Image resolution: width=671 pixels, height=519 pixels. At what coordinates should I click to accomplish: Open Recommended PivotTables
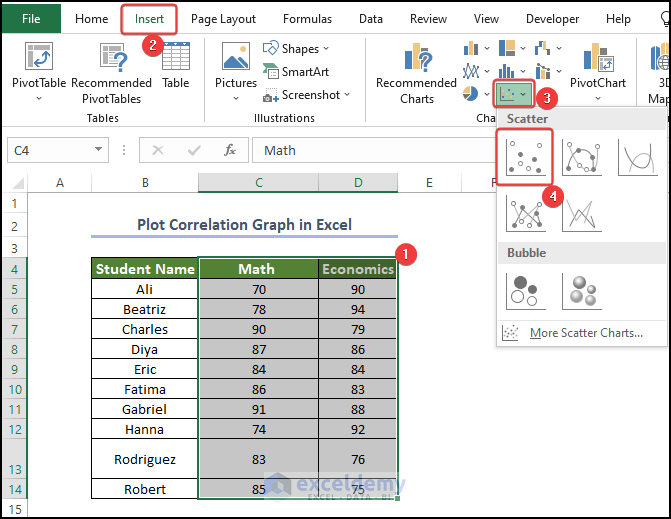click(x=111, y=72)
